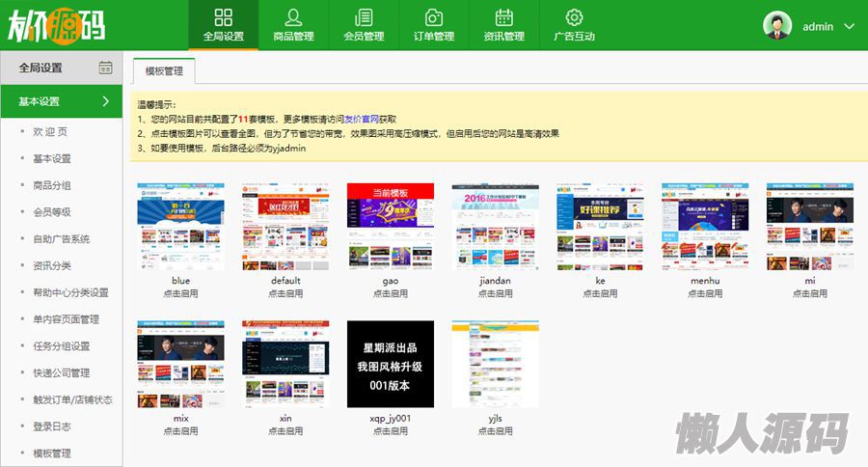Click 点击启用 under the blue template
Image resolution: width=868 pixels, height=467 pixels.
(180, 293)
